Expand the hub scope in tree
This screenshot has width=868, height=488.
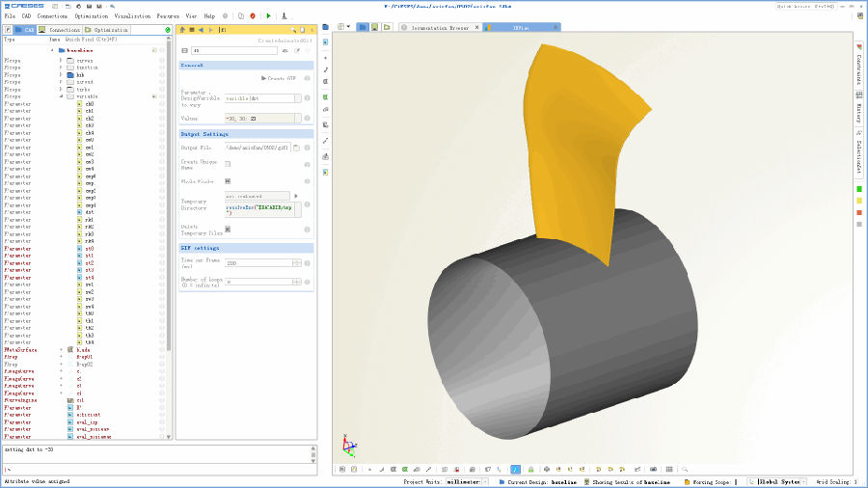(x=61, y=74)
